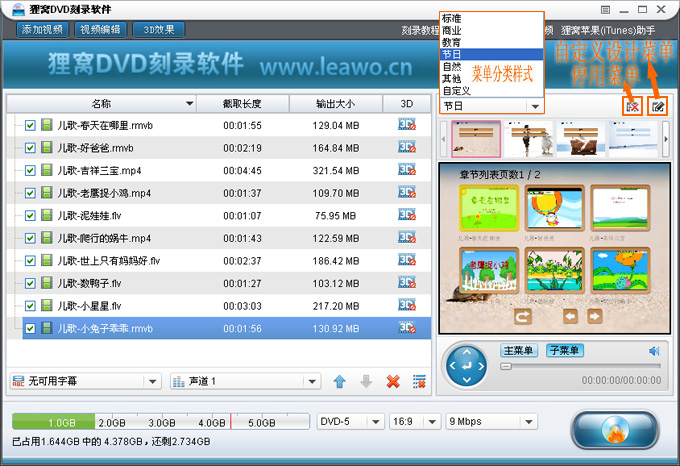Click the burn disc flame button
Screen dimensions: 680x466
pyautogui.click(x=615, y=430)
